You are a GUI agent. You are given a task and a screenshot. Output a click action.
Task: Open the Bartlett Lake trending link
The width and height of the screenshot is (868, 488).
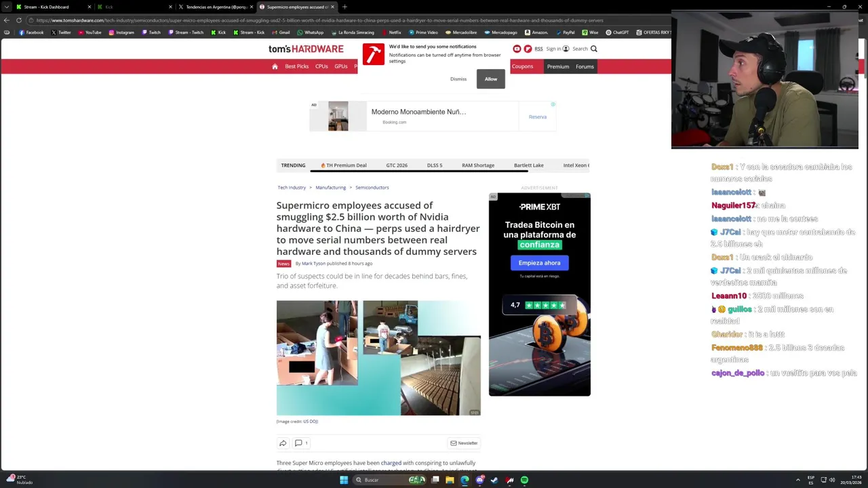(528, 165)
